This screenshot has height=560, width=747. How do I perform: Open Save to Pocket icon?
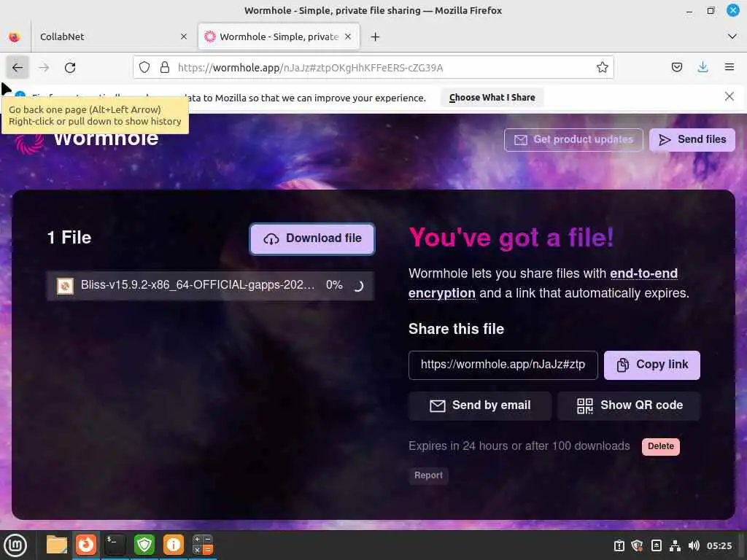[676, 67]
